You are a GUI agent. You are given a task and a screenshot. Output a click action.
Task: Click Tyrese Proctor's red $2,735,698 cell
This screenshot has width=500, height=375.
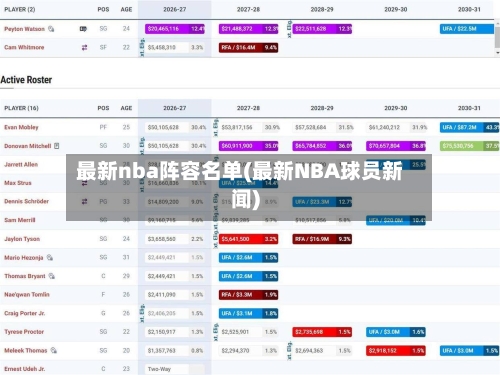pyautogui.click(x=322, y=332)
